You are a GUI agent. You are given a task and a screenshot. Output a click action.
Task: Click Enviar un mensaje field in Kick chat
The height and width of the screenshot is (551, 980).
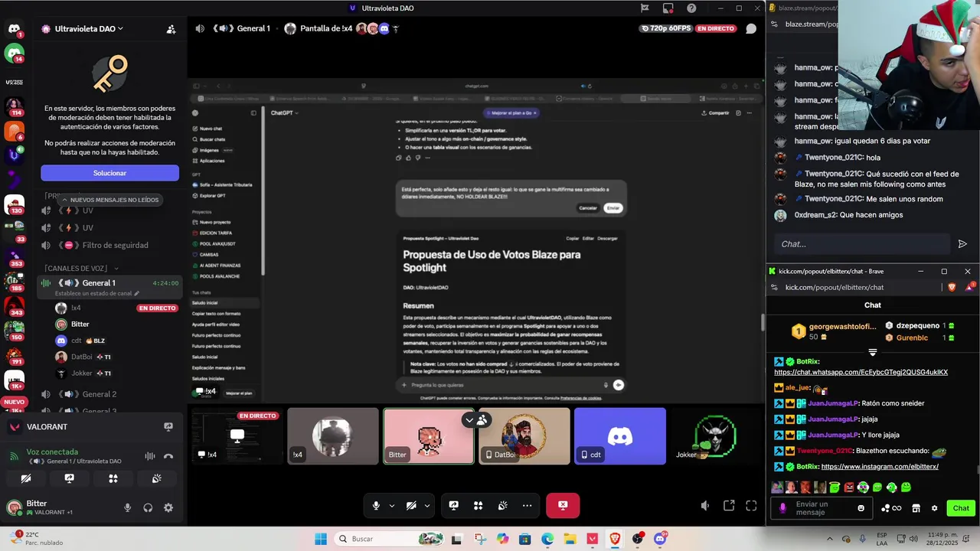[x=822, y=508]
